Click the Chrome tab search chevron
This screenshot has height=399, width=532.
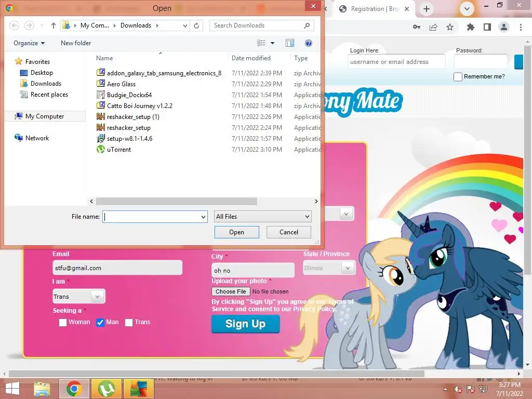467,9
